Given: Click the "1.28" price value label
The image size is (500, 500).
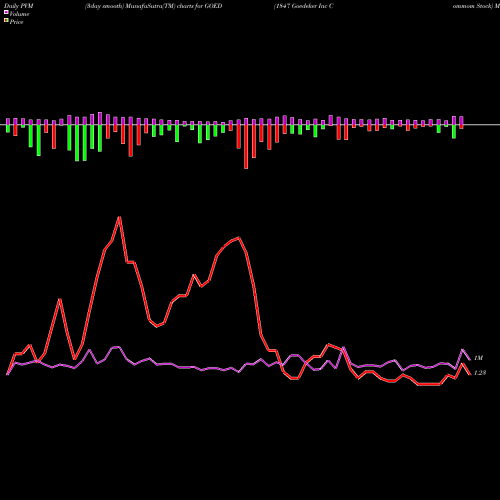Looking at the screenshot, I should tap(480, 373).
